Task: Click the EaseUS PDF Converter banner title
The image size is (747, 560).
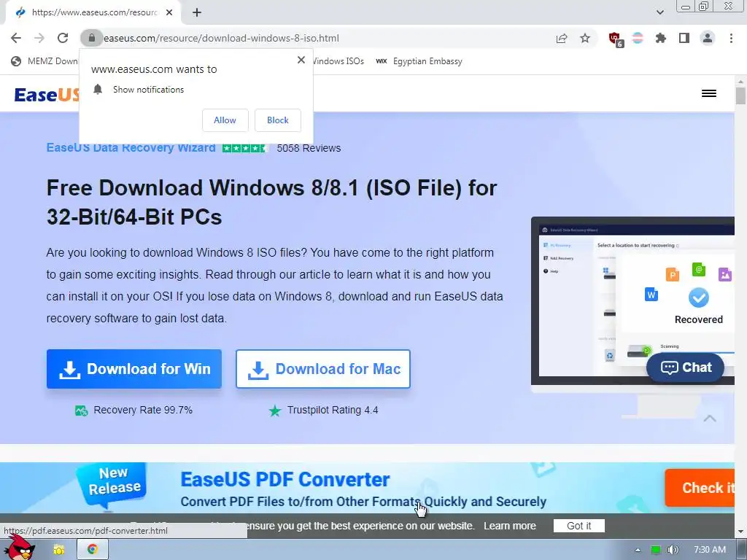Action: (285, 480)
